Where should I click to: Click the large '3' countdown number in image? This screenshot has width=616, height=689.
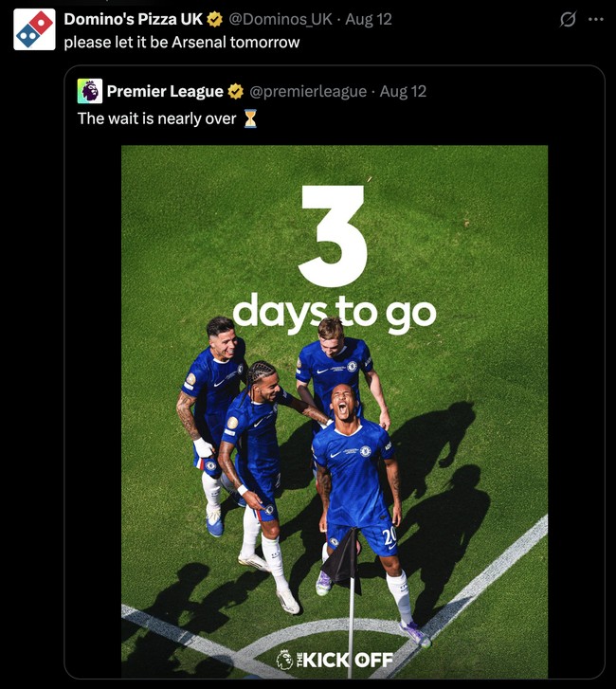pos(333,236)
